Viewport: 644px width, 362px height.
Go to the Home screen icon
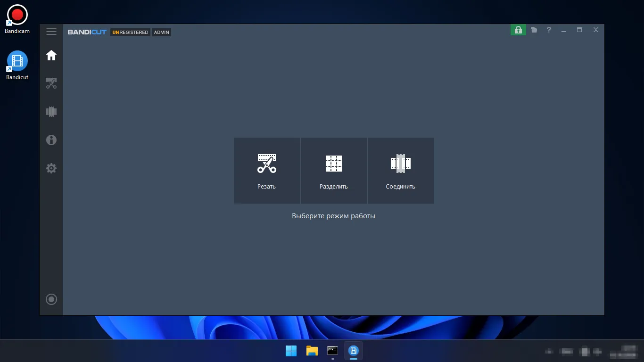[51, 56]
